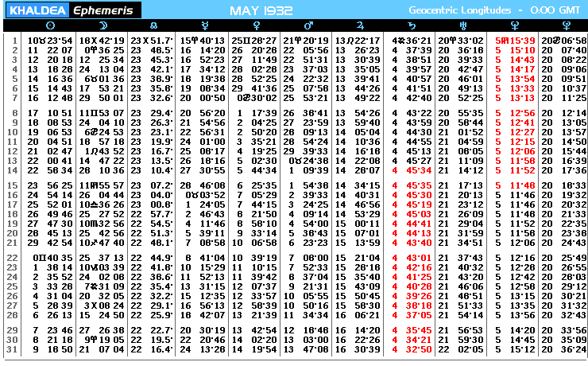Select Jupiter value 13♌22'17 on day 1
588x366 pixels.
358,41
